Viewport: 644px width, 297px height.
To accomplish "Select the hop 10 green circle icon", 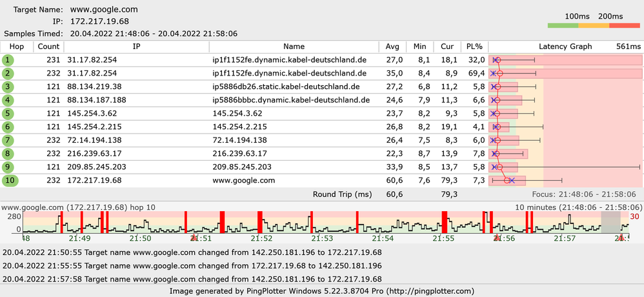I will (x=10, y=180).
